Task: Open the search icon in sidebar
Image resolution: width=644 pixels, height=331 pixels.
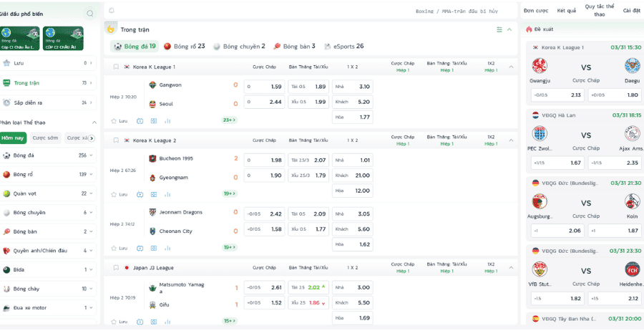Action: pyautogui.click(x=89, y=14)
